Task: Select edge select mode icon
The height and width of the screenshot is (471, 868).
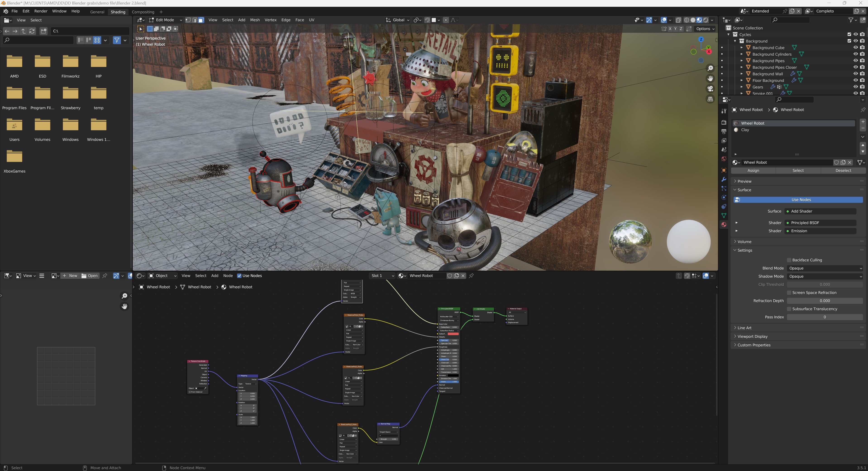Action: point(194,20)
